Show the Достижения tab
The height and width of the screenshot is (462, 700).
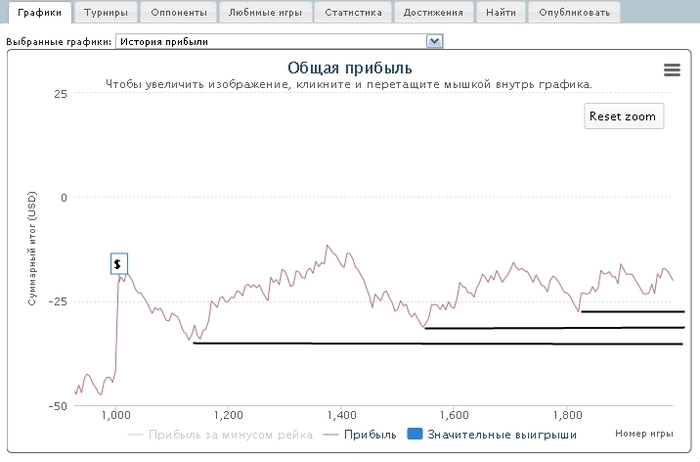(x=433, y=12)
